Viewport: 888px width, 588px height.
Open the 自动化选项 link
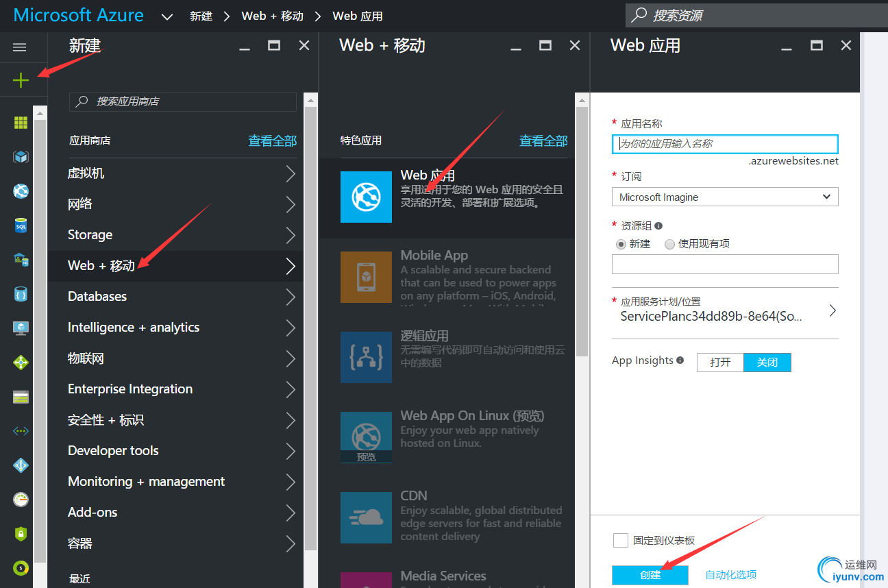731,575
